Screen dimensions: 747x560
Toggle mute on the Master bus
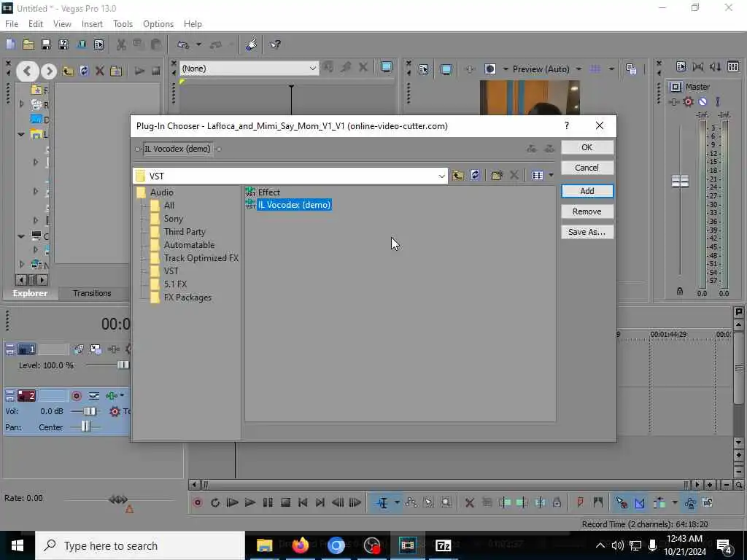(703, 101)
